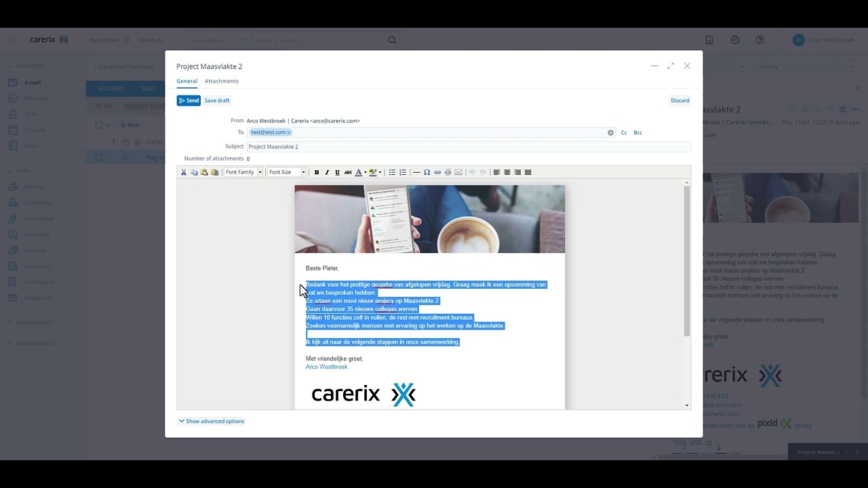Screen dimensions: 868x488
Task: Open the Font Family dropdown
Action: click(243, 172)
